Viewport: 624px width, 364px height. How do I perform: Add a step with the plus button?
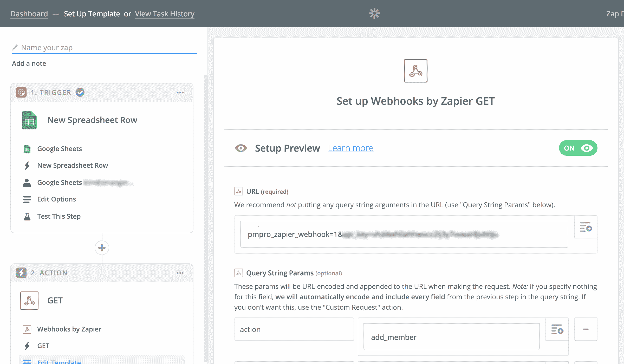pos(102,248)
